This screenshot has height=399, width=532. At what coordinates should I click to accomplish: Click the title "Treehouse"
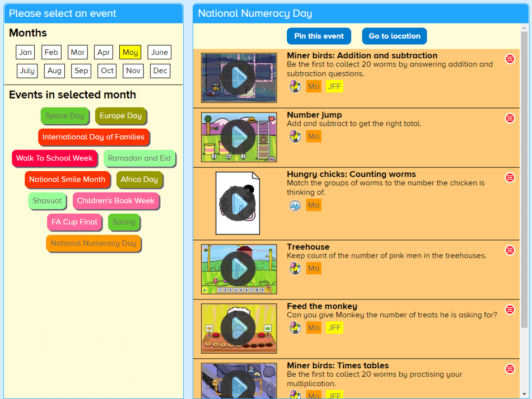point(308,247)
